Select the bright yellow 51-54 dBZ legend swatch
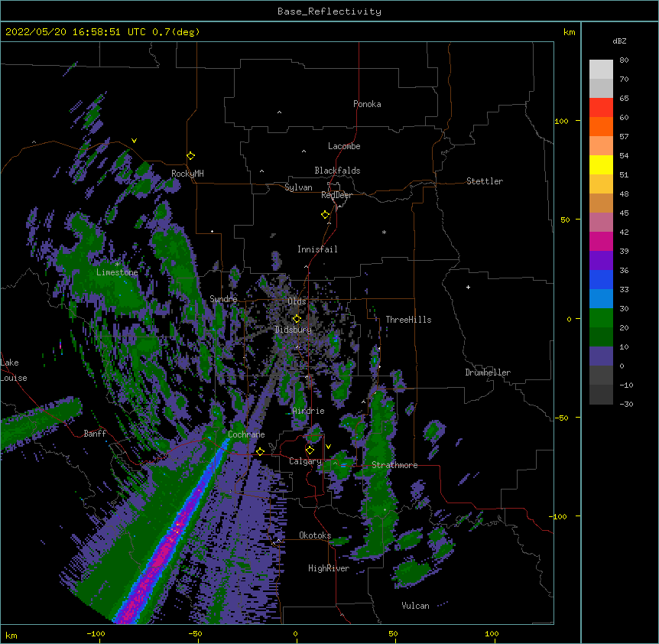This screenshot has width=659, height=644. (601, 164)
